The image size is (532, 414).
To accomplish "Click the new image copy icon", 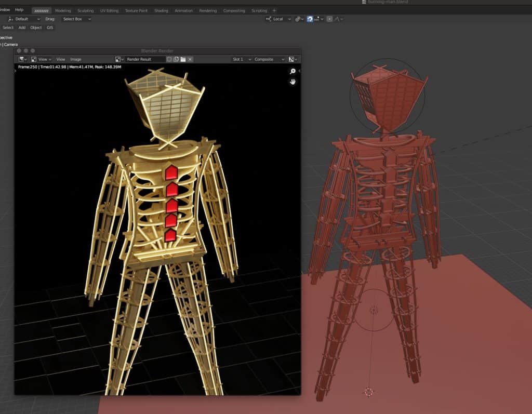I will tap(176, 59).
